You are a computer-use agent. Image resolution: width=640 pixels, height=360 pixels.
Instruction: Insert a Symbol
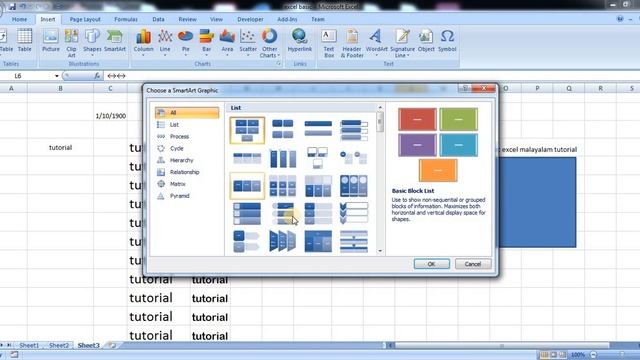coord(447,41)
